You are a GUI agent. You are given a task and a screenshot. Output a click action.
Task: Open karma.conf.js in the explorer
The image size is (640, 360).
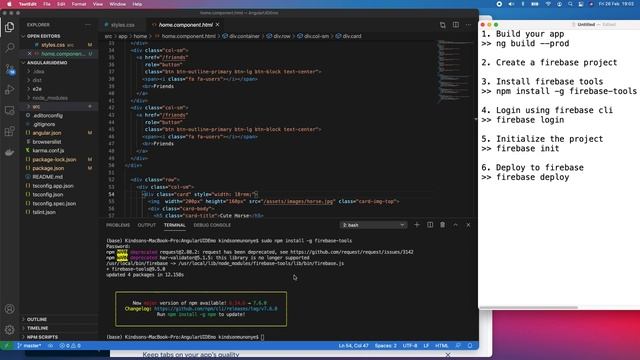(48, 151)
